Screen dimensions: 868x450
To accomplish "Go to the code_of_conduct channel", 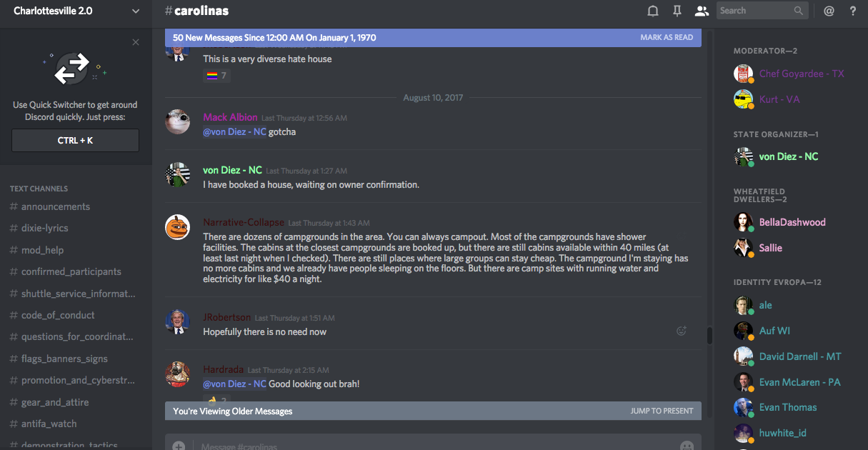I will [x=58, y=315].
